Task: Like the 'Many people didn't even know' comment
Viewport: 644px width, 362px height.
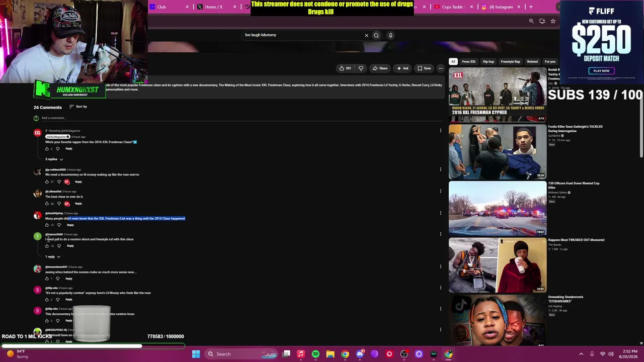Action: [x=47, y=225]
